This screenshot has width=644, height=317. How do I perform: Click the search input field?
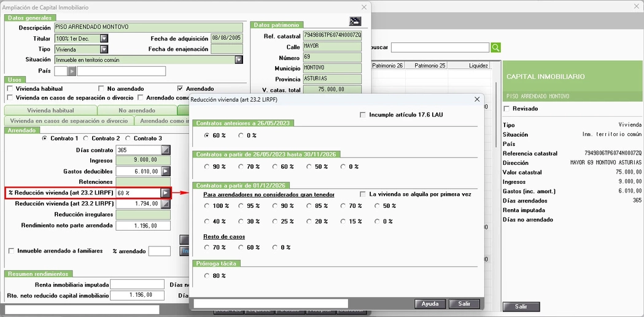[x=440, y=48]
